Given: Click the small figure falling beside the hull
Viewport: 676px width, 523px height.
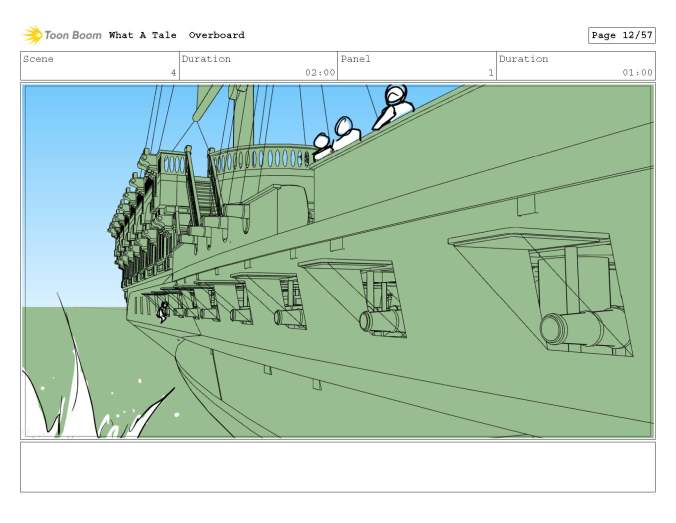Looking at the screenshot, I should coord(163,311).
